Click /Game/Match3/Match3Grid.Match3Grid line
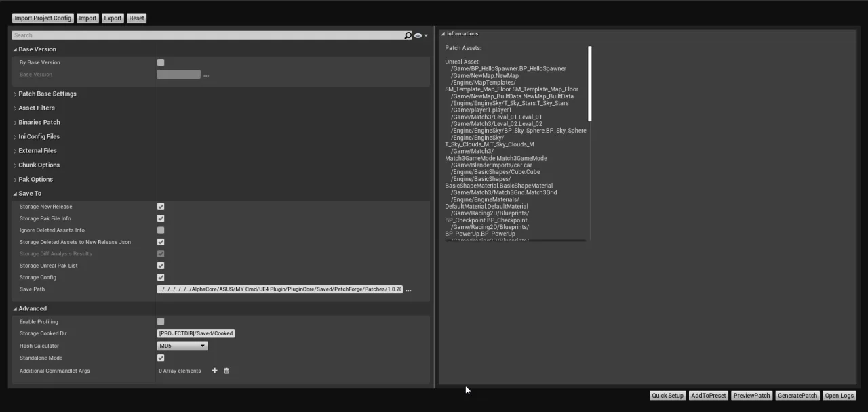The height and width of the screenshot is (412, 868). point(504,192)
